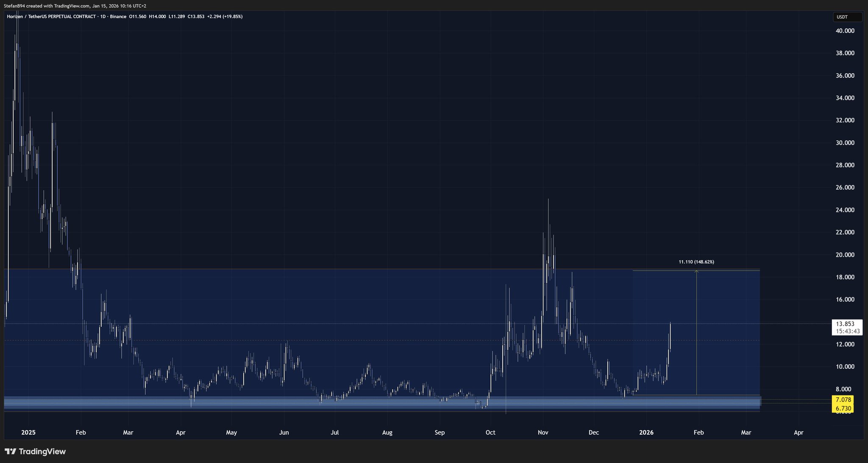Click the current price label 13.853

845,324
